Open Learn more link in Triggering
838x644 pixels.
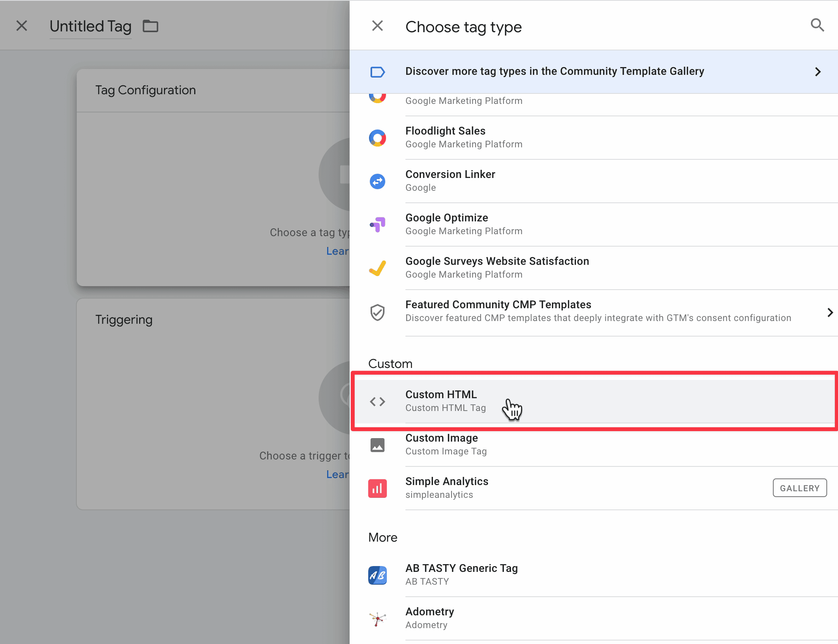pos(338,475)
